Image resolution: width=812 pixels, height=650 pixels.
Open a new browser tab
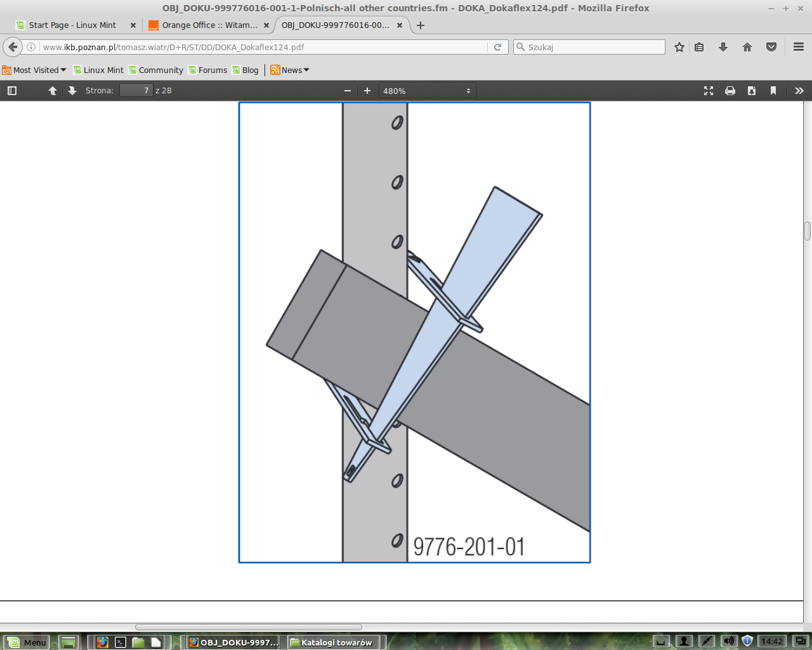tap(421, 25)
